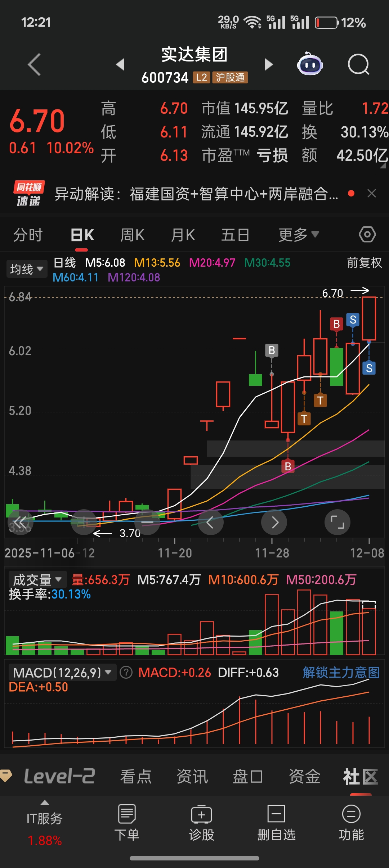The image size is (389, 868).
Task: Switch to previous stock with left triangle
Action: (x=120, y=64)
